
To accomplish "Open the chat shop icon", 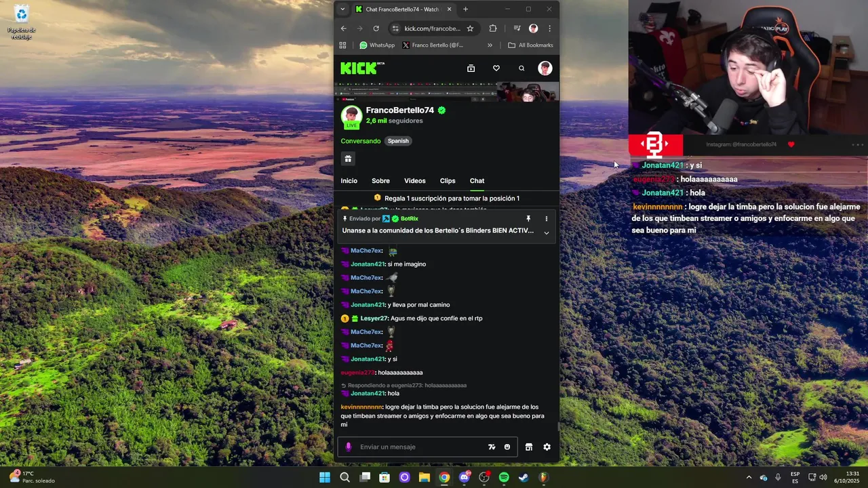I will click(529, 447).
